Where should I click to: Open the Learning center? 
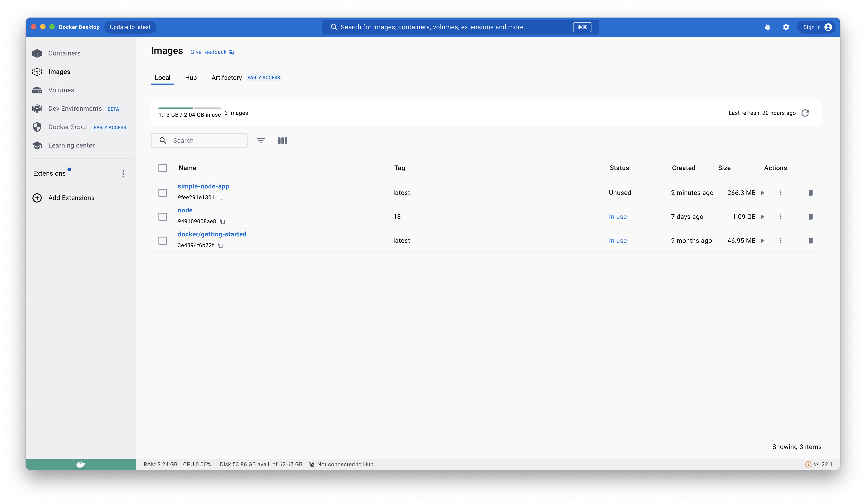point(71,145)
